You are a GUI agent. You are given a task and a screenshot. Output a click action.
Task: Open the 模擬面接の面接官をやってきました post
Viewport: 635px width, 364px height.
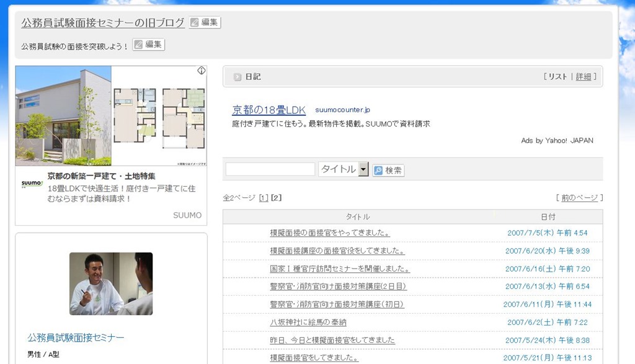coord(330,233)
